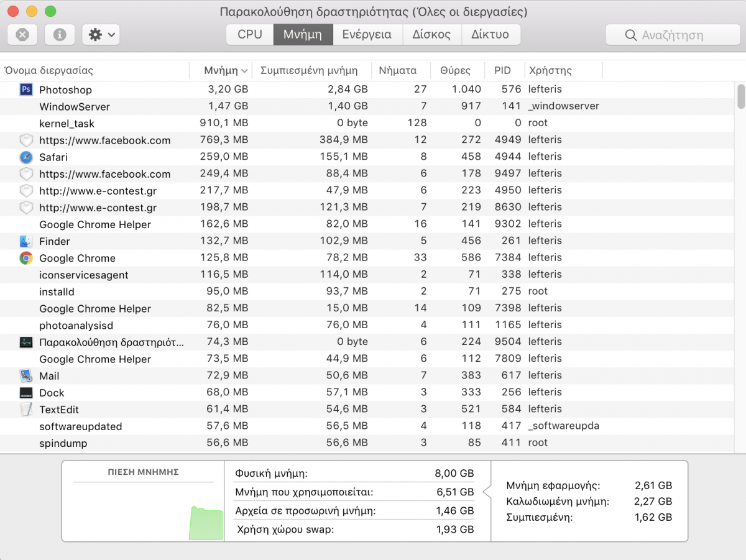Select the spindump process
Image resolution: width=746 pixels, height=560 pixels.
point(367,443)
